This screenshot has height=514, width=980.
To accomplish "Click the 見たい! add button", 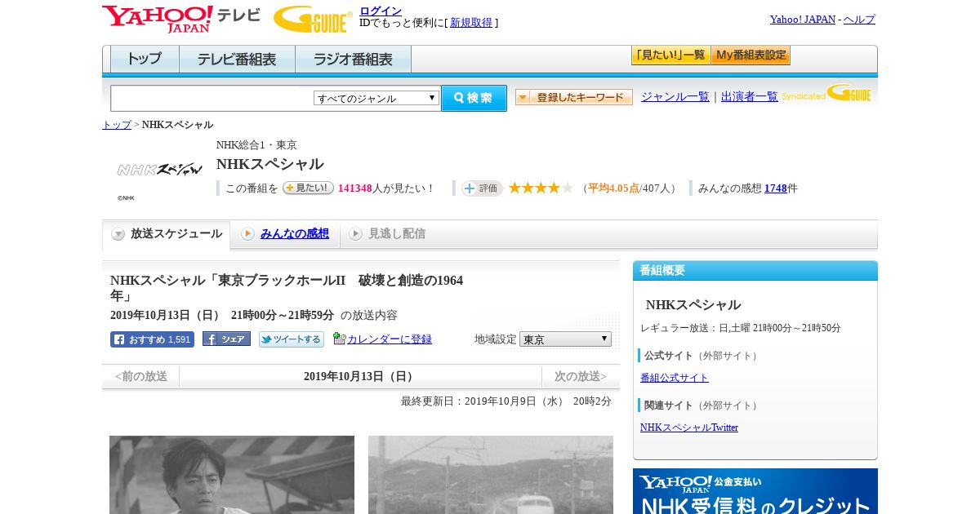I will [308, 188].
